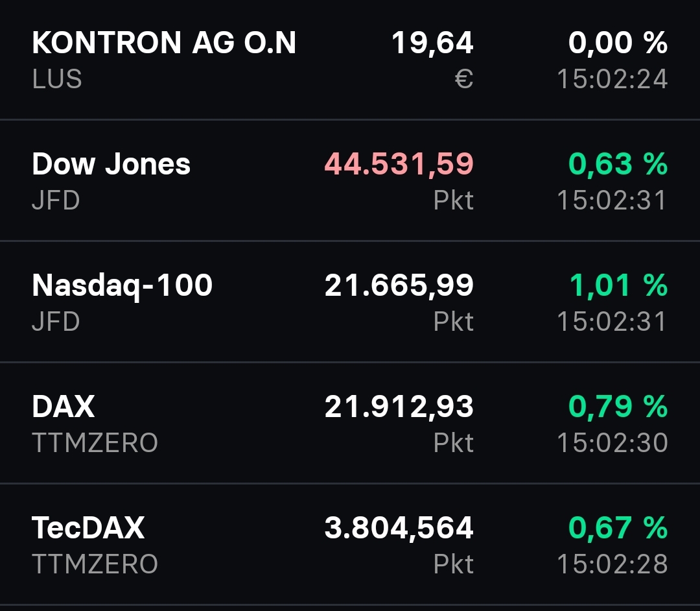Click the TecDAX price 3.804,564
Screen dimensions: 700x611
(x=398, y=527)
